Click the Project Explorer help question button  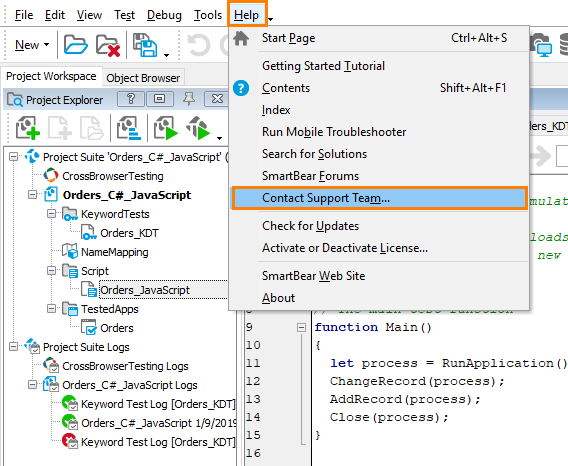[130, 99]
